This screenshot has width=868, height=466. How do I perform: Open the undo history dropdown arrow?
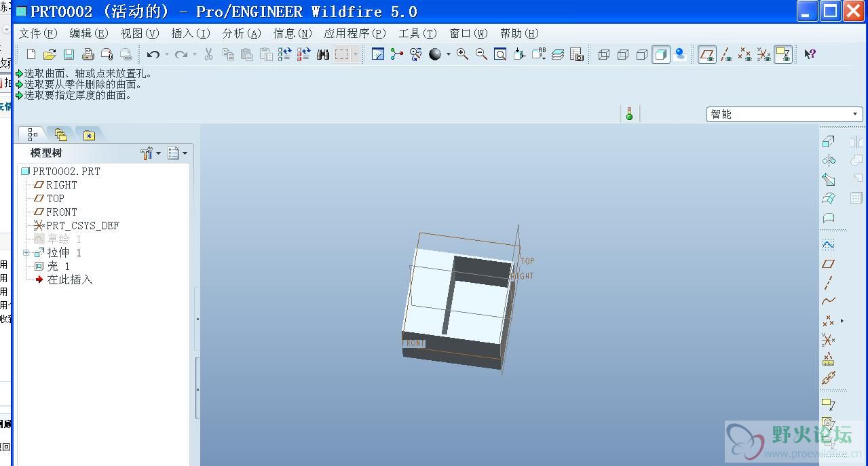click(x=166, y=54)
